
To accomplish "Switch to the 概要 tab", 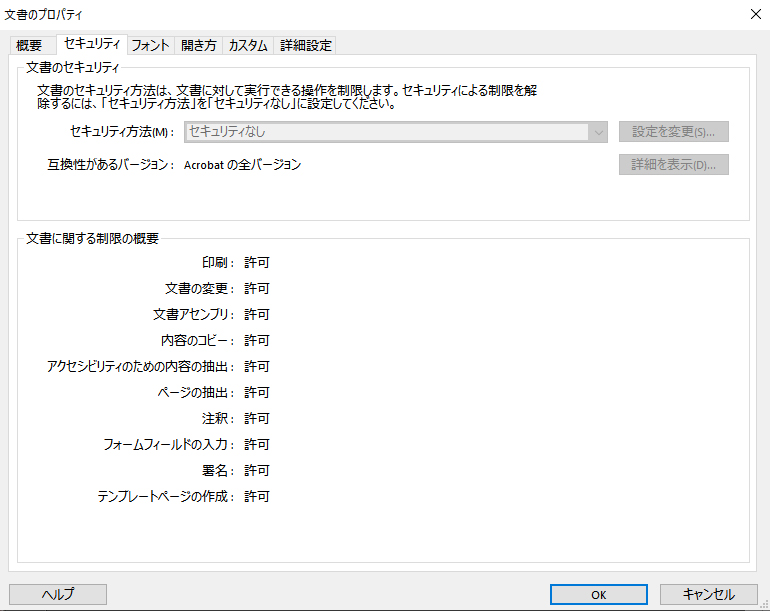I will point(29,45).
